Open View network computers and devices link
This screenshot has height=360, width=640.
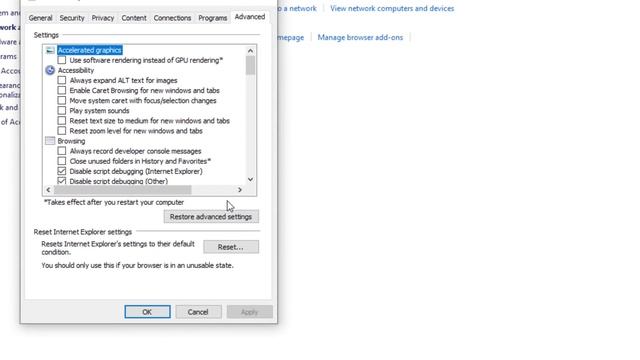coord(392,8)
